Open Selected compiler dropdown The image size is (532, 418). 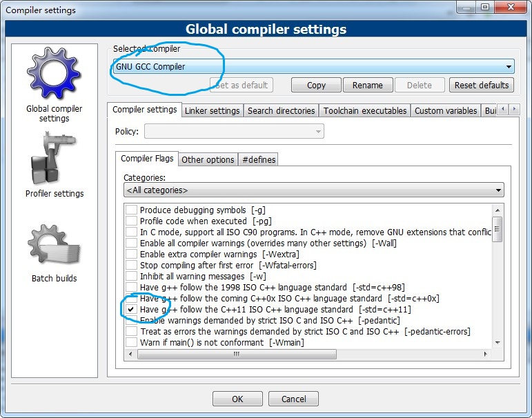[313, 66]
